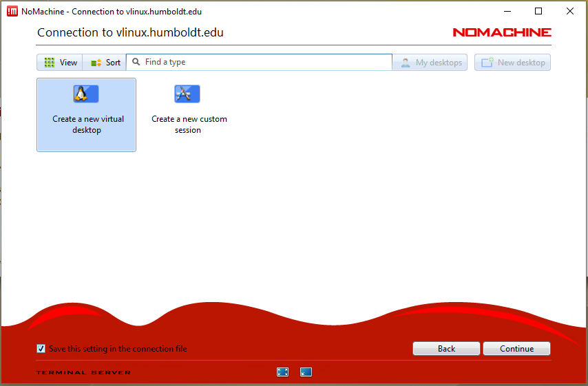Click the NoMachine logo at top right
This screenshot has width=588, height=386.
point(502,32)
